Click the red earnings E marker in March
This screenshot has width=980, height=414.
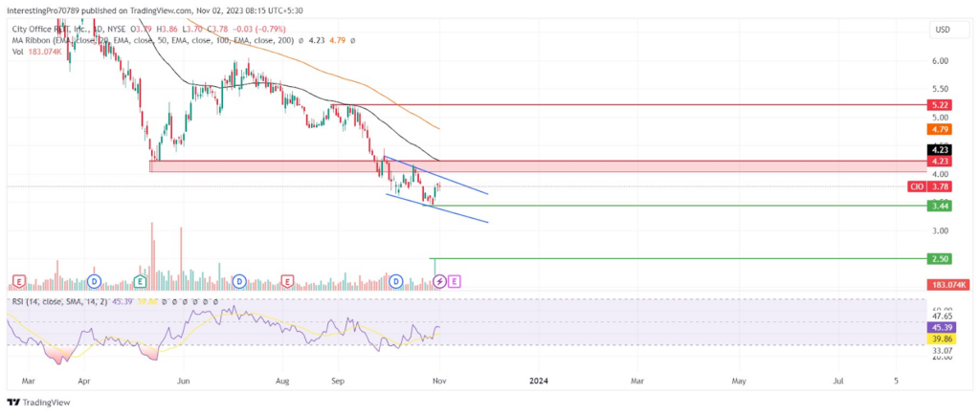[20, 282]
